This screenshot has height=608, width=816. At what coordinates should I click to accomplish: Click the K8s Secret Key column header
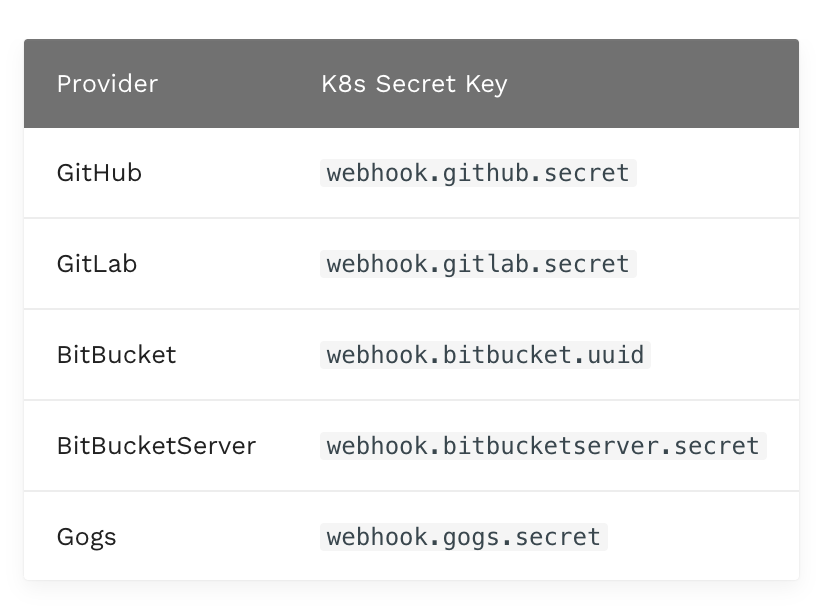[414, 84]
